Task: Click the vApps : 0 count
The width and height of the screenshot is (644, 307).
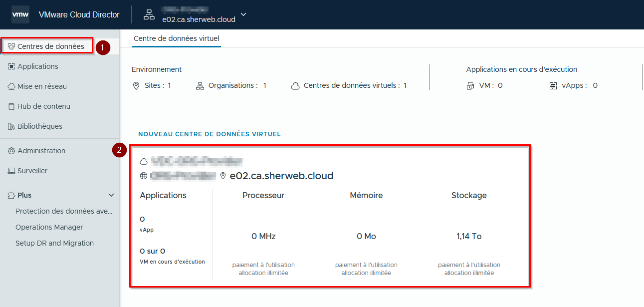Action: click(x=580, y=85)
